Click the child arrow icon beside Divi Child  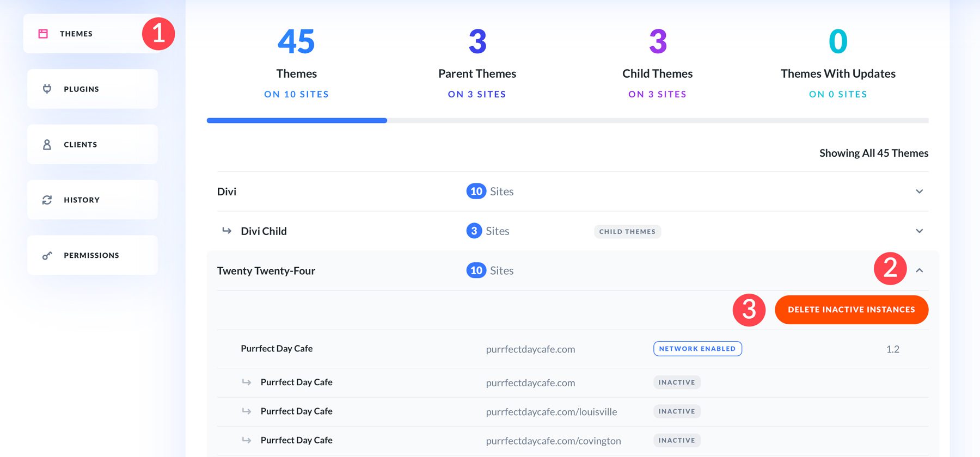pos(226,231)
